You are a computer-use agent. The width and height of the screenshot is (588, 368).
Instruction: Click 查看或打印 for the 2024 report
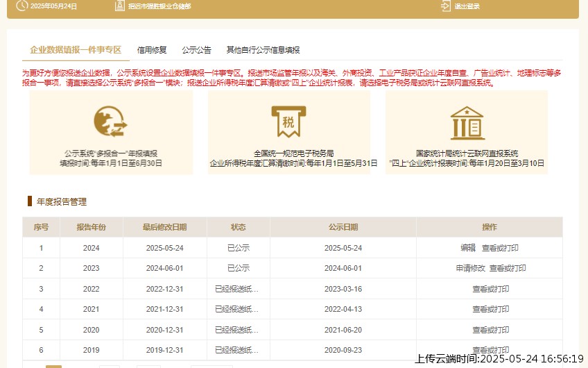[500, 248]
